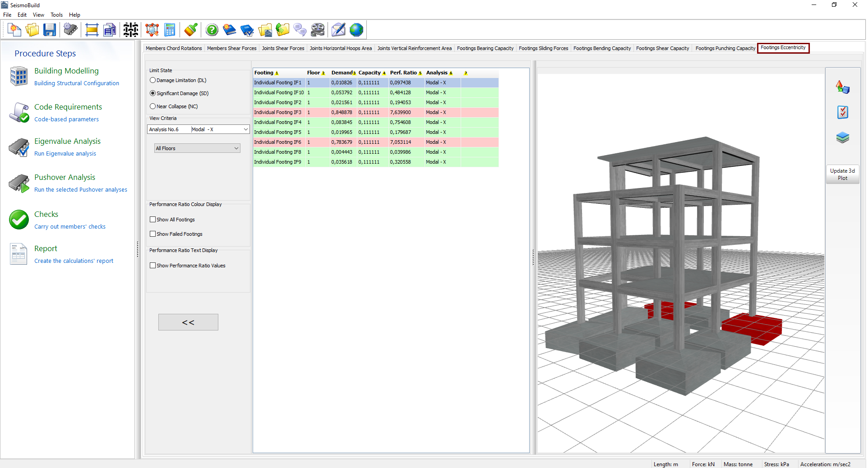Select the Damage Limitation (DL) limit state
This screenshot has height=468, width=868.
[153, 80]
